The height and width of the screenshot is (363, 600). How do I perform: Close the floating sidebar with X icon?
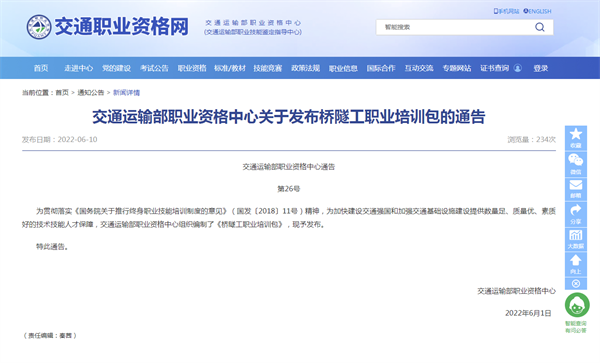pos(576,283)
